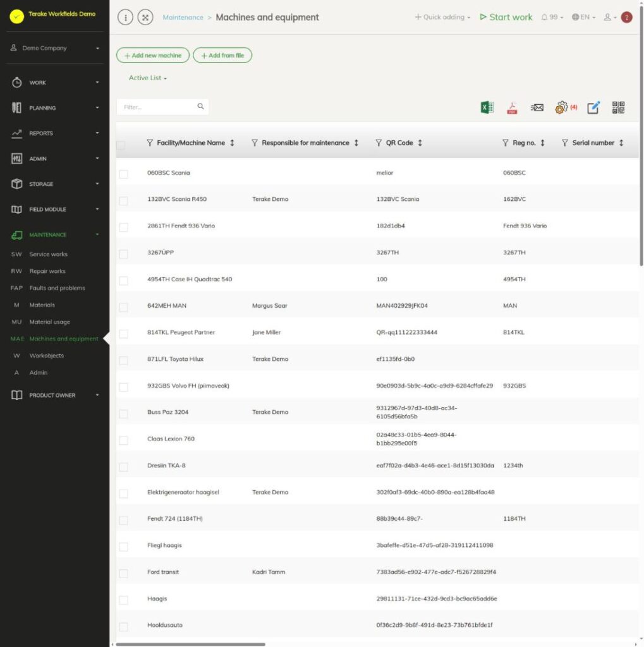644x647 pixels.
Task: Click the horizontal table scrollbar
Action: [x=190, y=644]
